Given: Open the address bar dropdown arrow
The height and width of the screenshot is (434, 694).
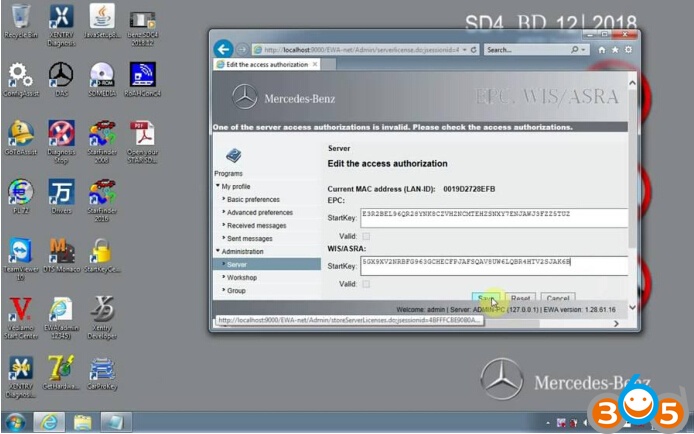Looking at the screenshot, I should pos(465,50).
